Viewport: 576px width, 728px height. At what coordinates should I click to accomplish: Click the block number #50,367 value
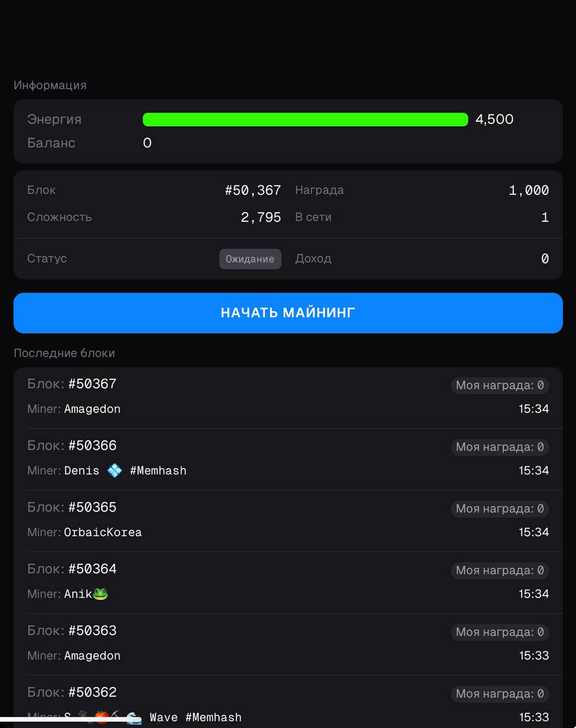253,191
